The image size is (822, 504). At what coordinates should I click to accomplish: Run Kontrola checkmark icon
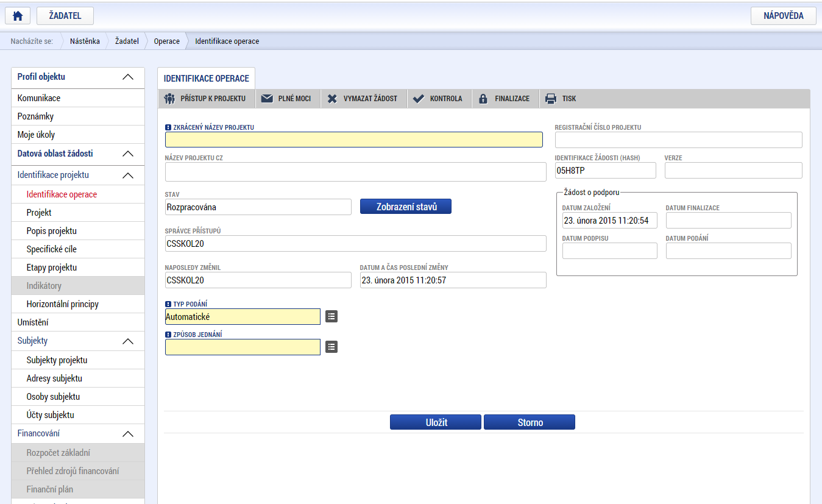tap(419, 99)
